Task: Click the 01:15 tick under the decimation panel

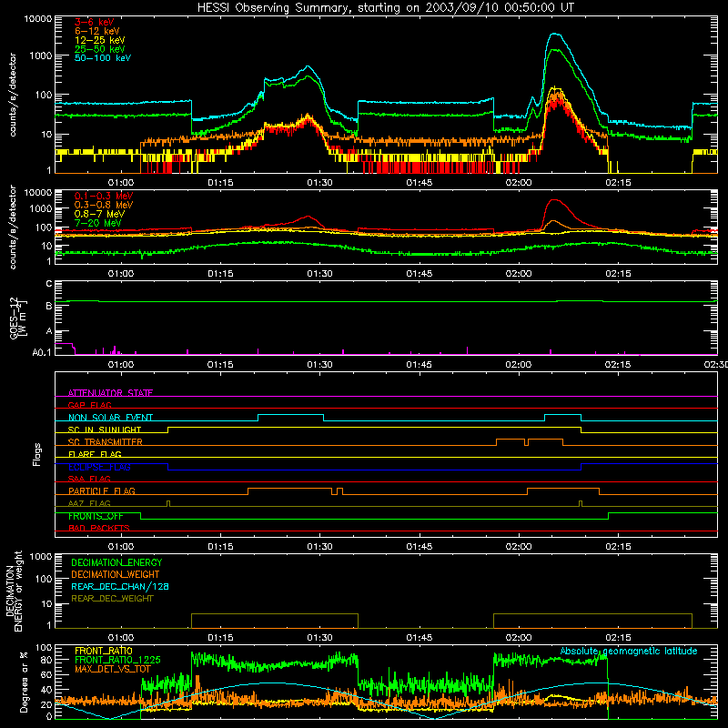Action: click(x=220, y=638)
